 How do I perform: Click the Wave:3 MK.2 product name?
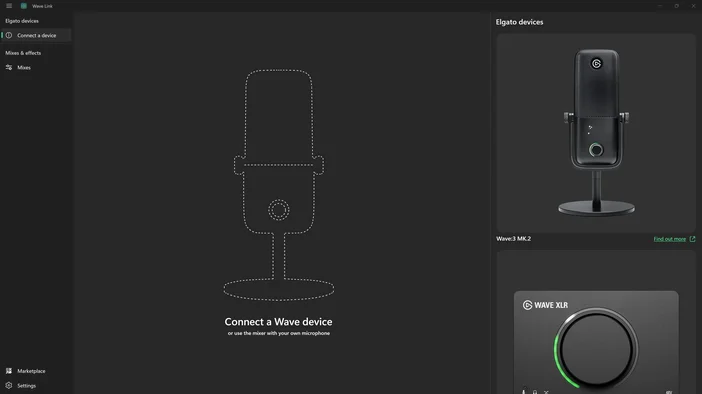[514, 239]
